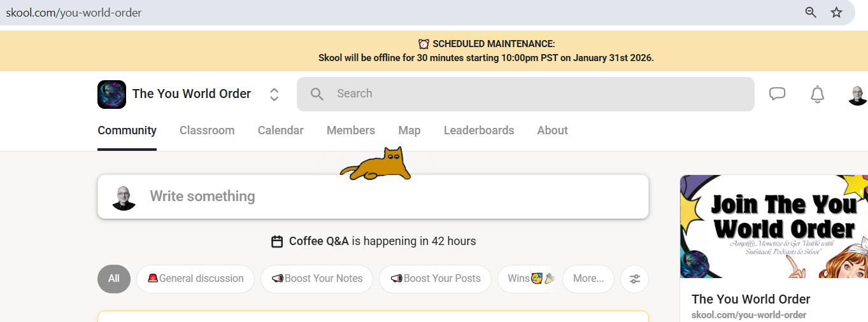Open the Leaderboards tab

click(479, 130)
